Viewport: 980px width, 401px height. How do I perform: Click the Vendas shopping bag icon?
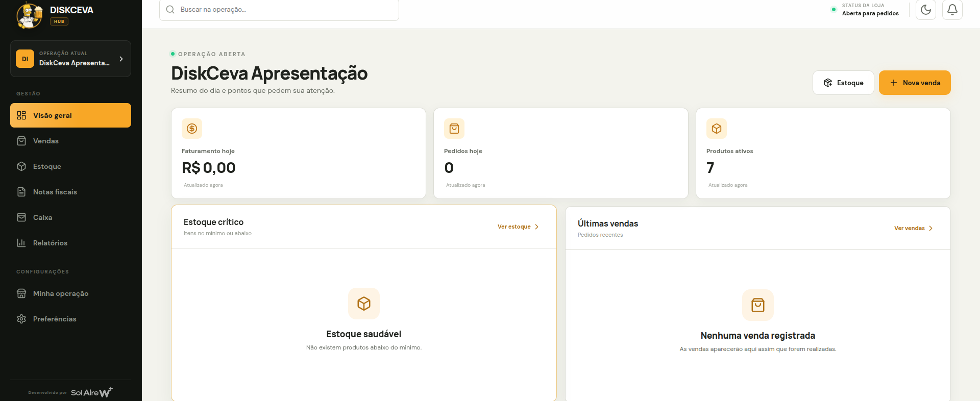pos(21,141)
